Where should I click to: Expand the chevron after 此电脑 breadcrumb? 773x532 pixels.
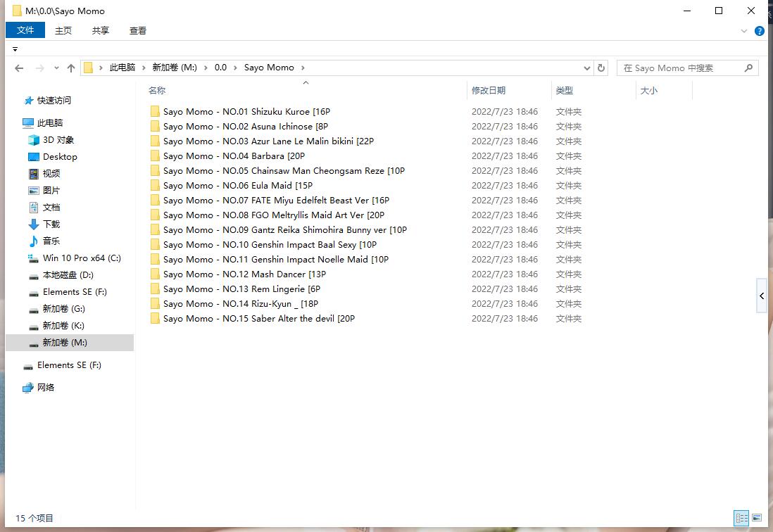coord(144,68)
